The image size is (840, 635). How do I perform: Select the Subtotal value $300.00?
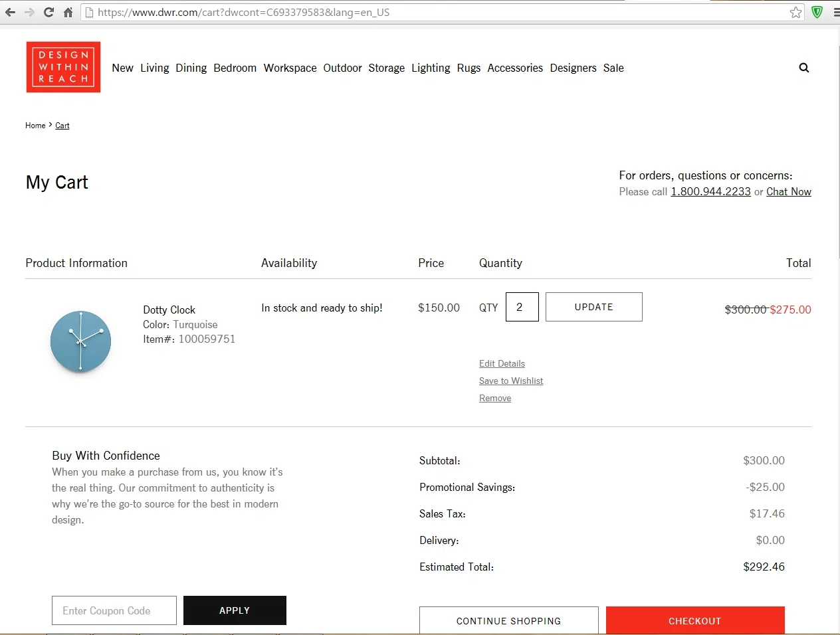point(764,460)
